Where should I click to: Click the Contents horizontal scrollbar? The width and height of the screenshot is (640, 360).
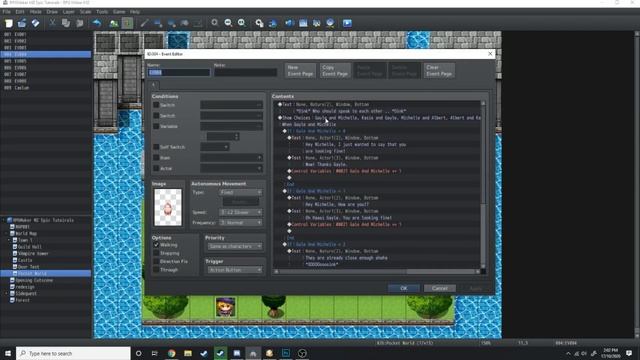377,271
